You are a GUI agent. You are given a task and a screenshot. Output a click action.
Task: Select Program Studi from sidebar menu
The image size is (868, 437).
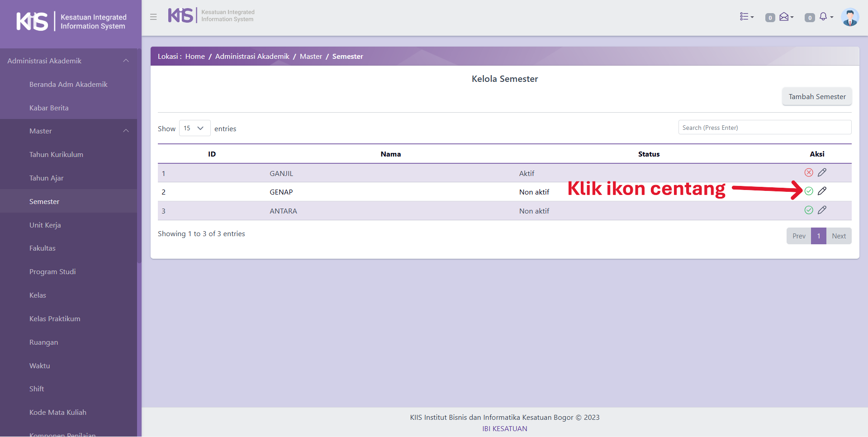[x=52, y=272]
